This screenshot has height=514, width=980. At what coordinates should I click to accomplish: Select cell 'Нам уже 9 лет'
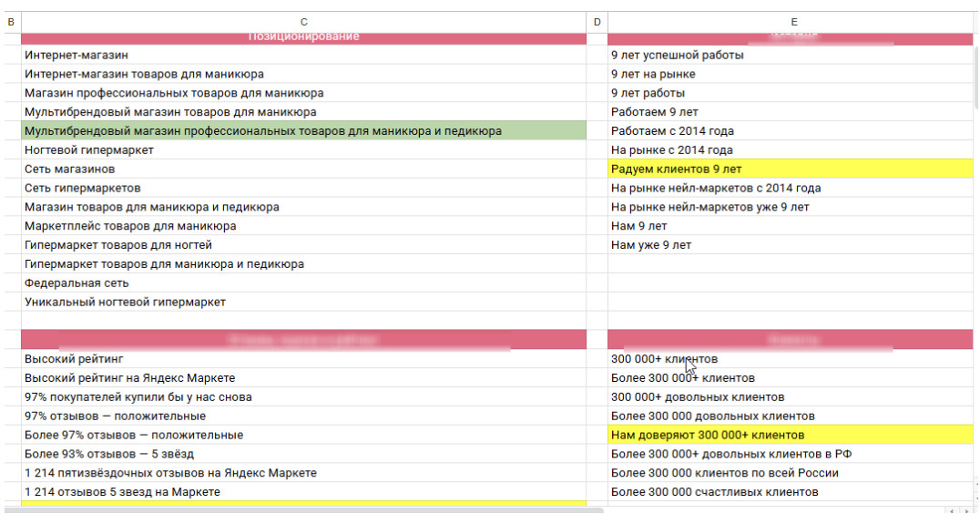[790, 245]
